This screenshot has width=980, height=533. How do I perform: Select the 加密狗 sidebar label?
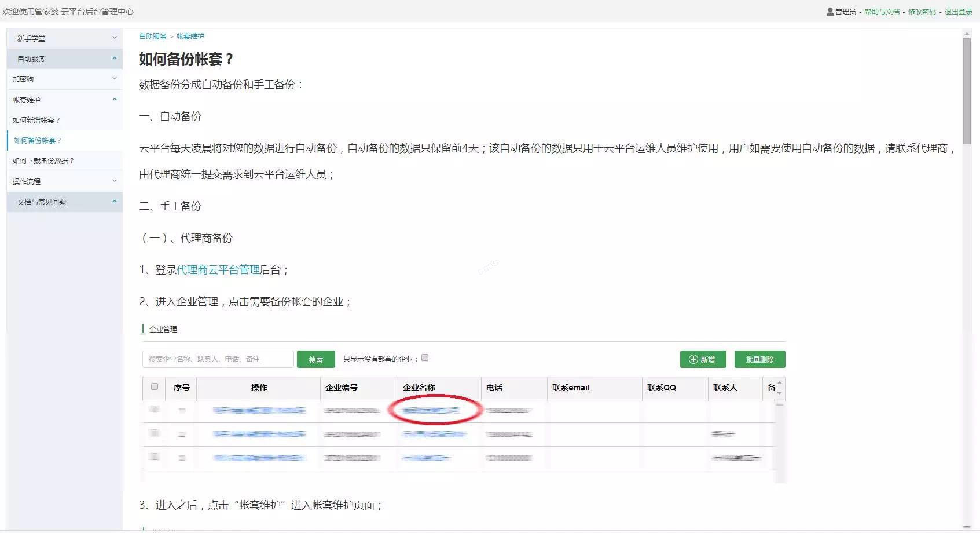tap(23, 79)
